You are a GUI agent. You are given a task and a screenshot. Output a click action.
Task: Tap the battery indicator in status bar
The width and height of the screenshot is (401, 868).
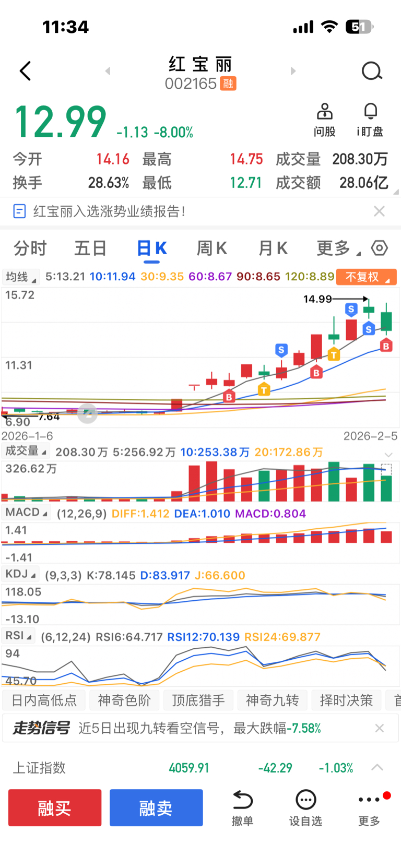point(360,27)
